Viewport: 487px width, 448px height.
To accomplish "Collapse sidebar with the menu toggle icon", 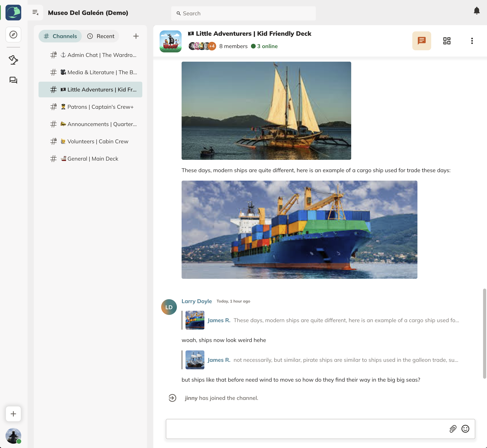I will [35, 12].
